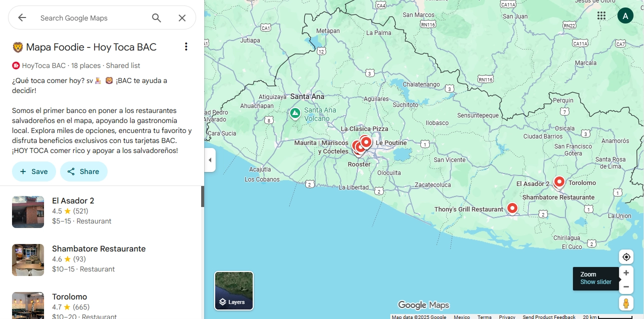The width and height of the screenshot is (644, 319).
Task: Click the Torolomo restaurant photo thumbnail
Action: point(28,305)
